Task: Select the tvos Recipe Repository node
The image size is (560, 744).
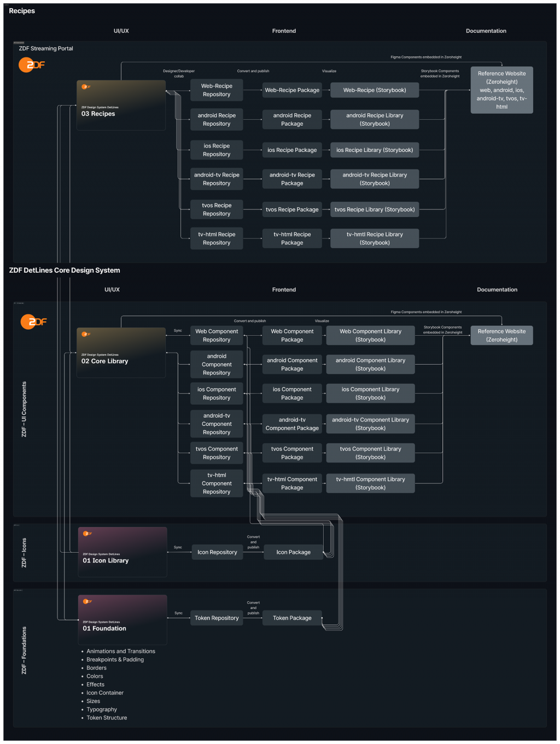Action: (217, 210)
